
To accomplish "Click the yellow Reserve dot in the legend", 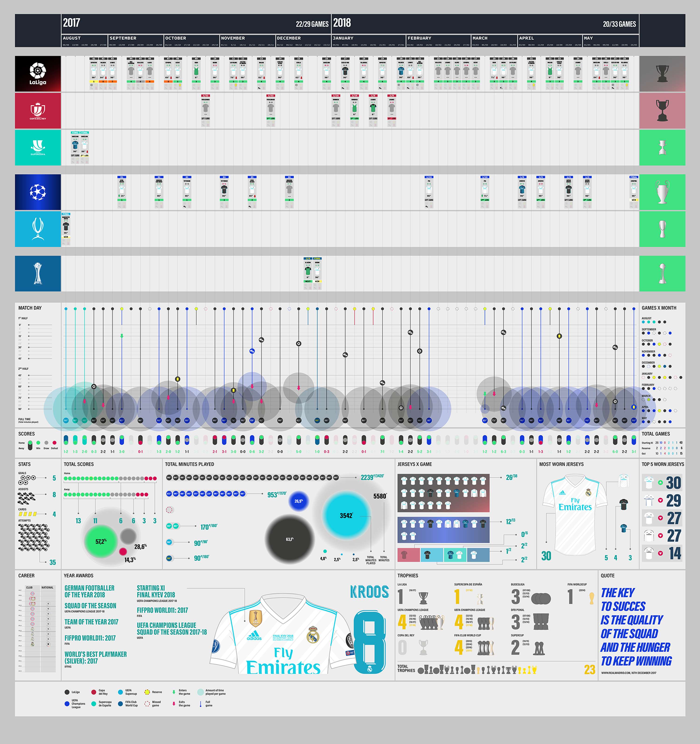I will coord(147,692).
